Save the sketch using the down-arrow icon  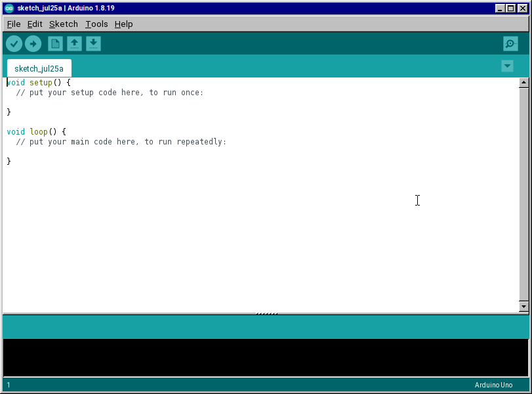point(93,44)
